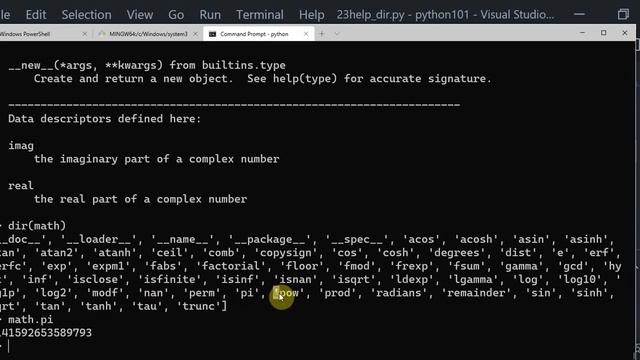Close the MINGW64 tab
Viewport: 640px width, 360px height.
(x=195, y=34)
